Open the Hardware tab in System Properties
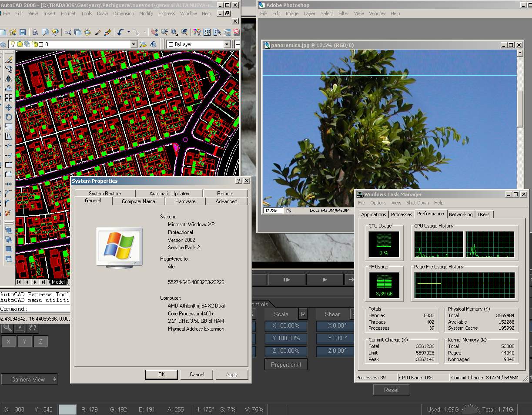Viewport: 532px width, 415px height. (185, 201)
